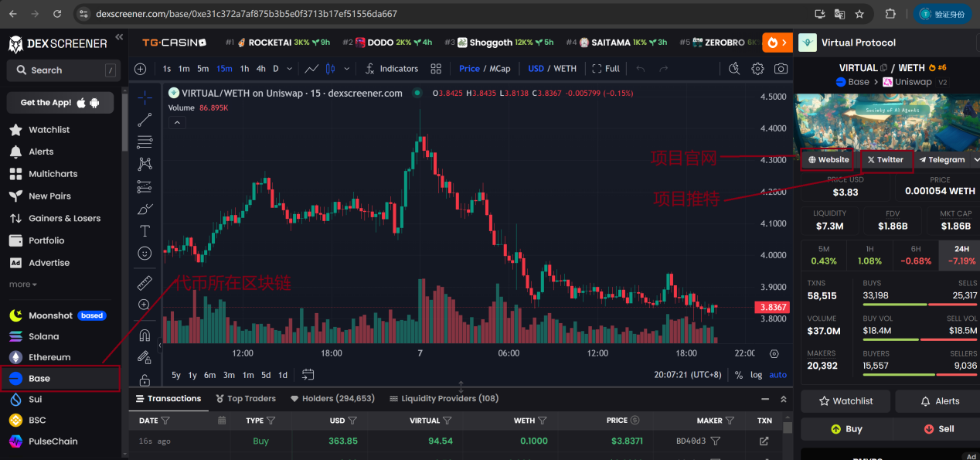Switch chart quote to WETH
The image size is (980, 460).
[x=565, y=69]
